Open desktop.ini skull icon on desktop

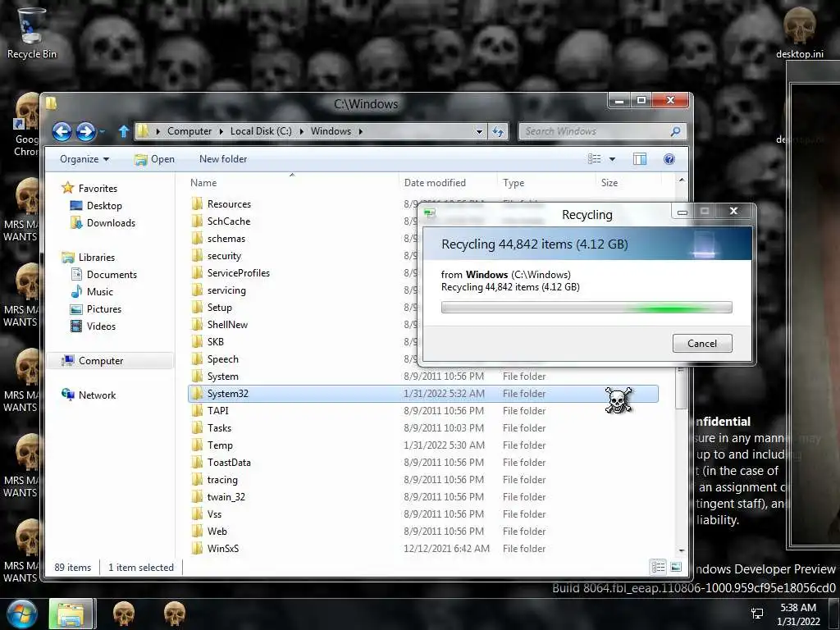799,33
